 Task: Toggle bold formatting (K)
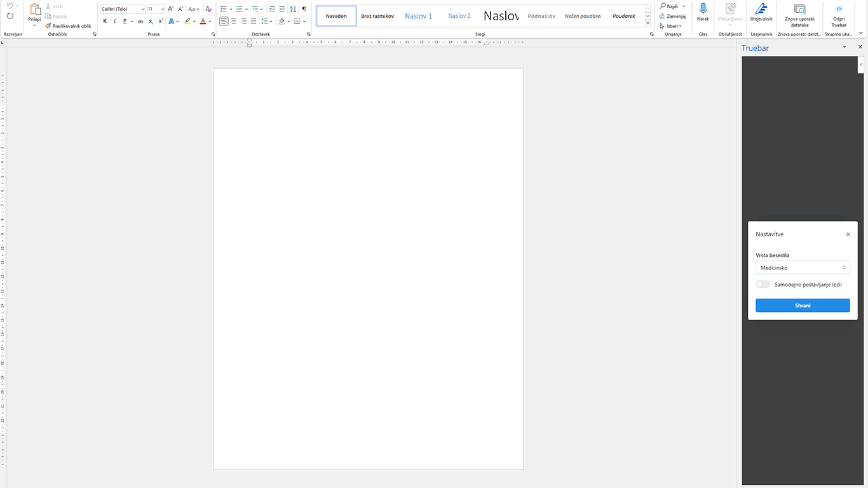[105, 22]
